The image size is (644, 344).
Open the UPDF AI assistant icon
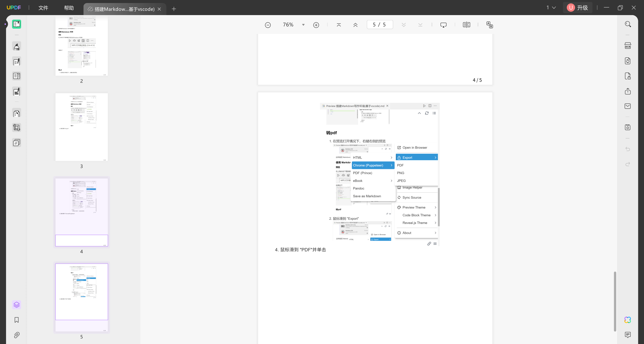628,320
